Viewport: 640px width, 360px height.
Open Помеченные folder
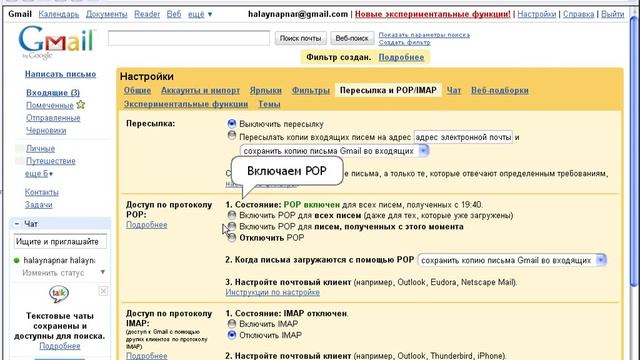50,105
